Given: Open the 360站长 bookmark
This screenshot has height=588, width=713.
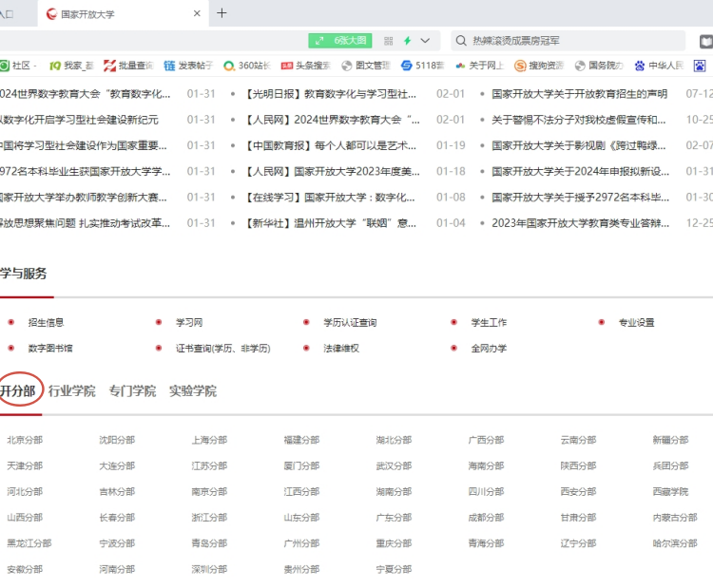Looking at the screenshot, I should pyautogui.click(x=247, y=66).
